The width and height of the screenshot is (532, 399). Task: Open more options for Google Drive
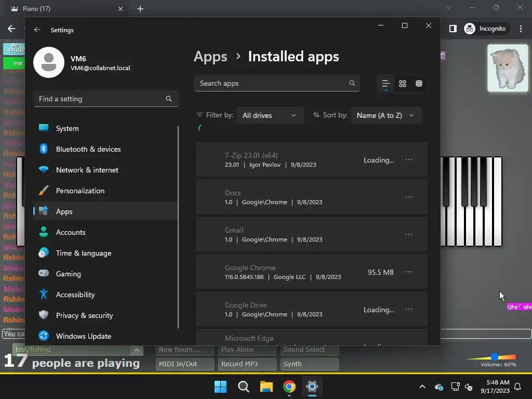[x=409, y=310]
